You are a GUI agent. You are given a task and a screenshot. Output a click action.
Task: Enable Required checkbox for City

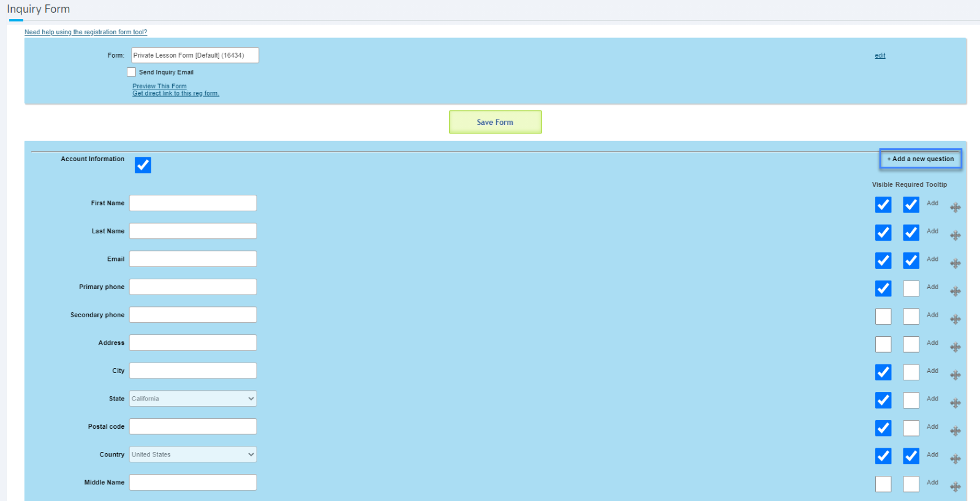(x=911, y=372)
